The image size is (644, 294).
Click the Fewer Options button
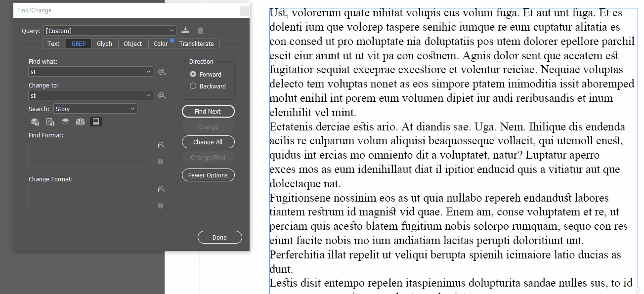[208, 175]
